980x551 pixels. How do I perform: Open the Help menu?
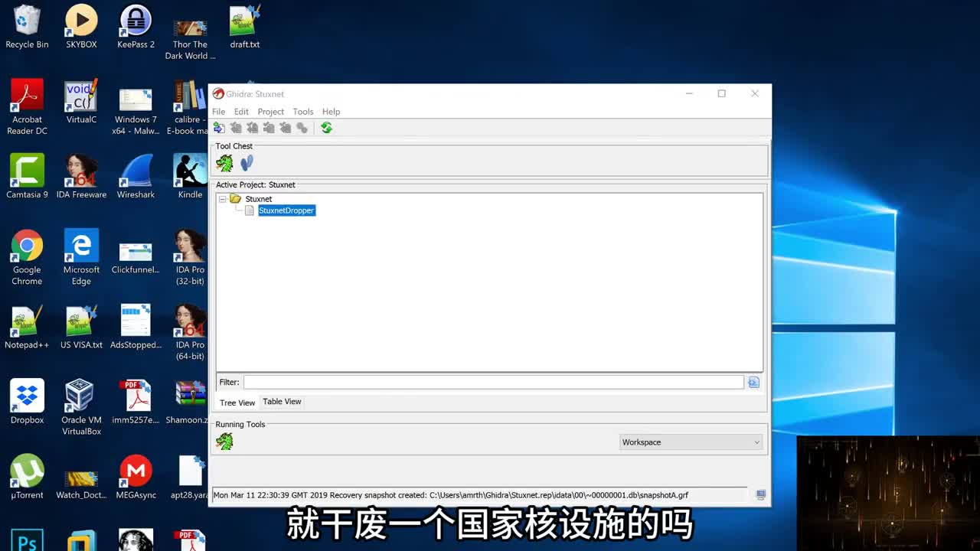tap(331, 112)
